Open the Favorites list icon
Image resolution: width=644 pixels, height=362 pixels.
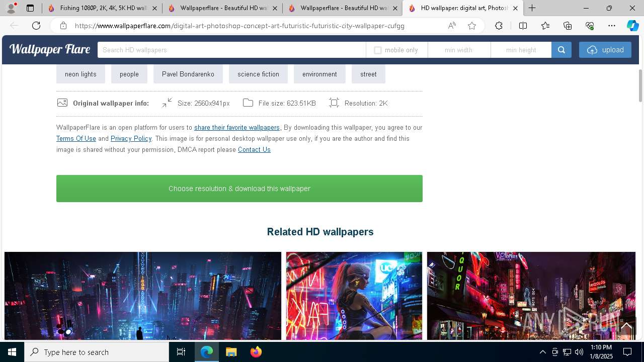[545, 26]
